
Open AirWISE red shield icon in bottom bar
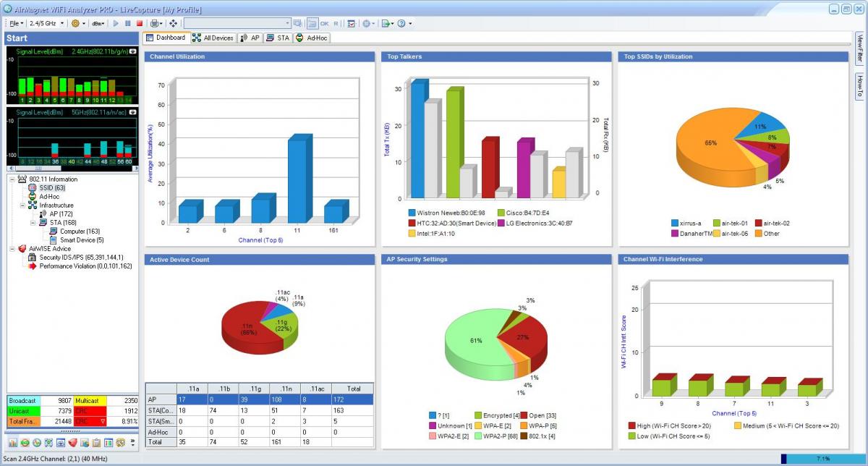pyautogui.click(x=72, y=442)
